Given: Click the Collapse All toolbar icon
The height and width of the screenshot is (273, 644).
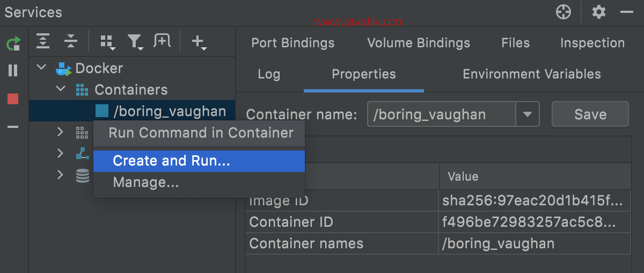Looking at the screenshot, I should click(71, 41).
